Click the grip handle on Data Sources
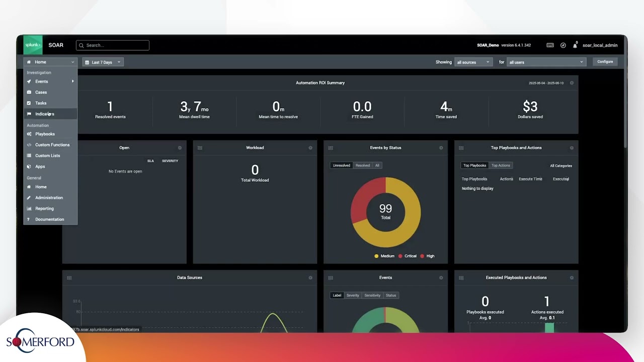 tap(69, 278)
